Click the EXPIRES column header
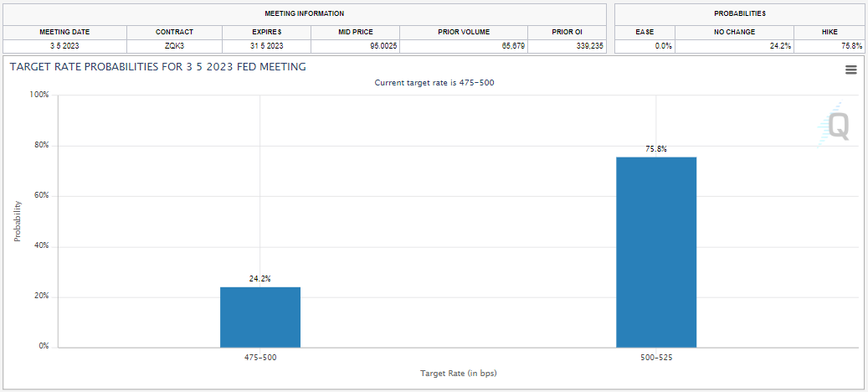This screenshot has height=392, width=868. [267, 32]
